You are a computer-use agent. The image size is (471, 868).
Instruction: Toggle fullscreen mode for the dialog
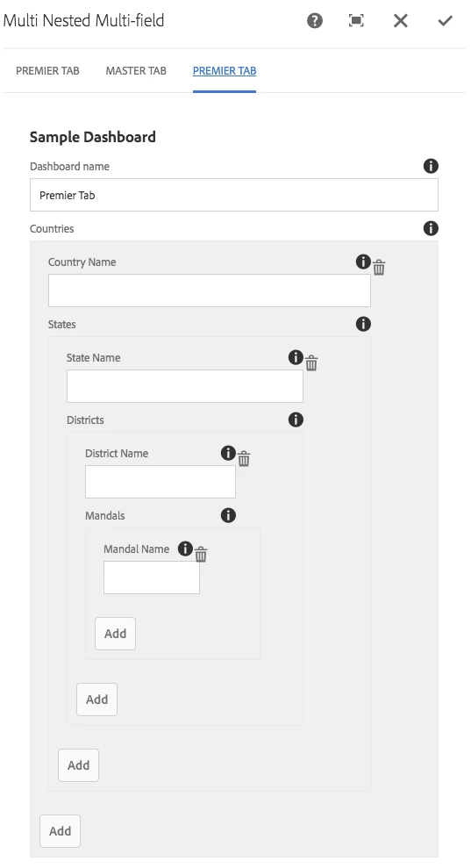(356, 21)
